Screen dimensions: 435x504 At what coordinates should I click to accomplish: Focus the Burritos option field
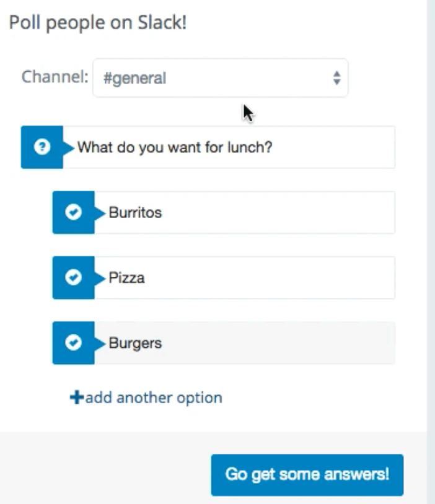(x=245, y=212)
